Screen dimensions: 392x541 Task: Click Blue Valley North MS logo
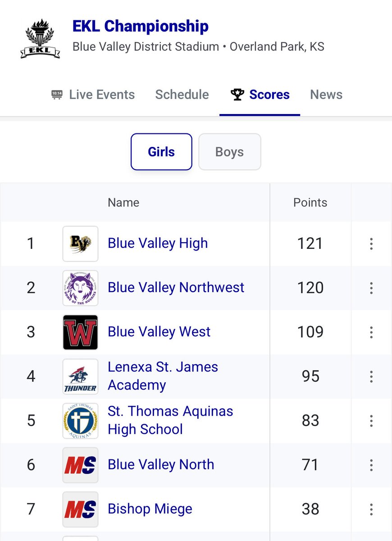pos(80,465)
